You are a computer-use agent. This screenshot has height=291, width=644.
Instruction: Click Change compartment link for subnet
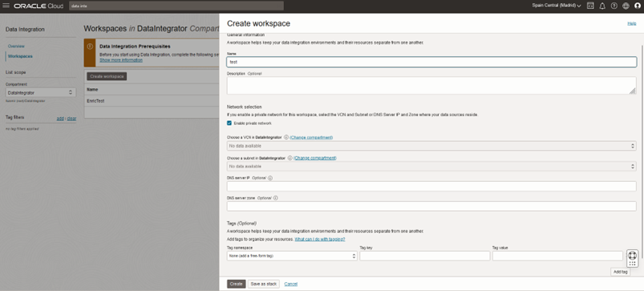point(315,158)
